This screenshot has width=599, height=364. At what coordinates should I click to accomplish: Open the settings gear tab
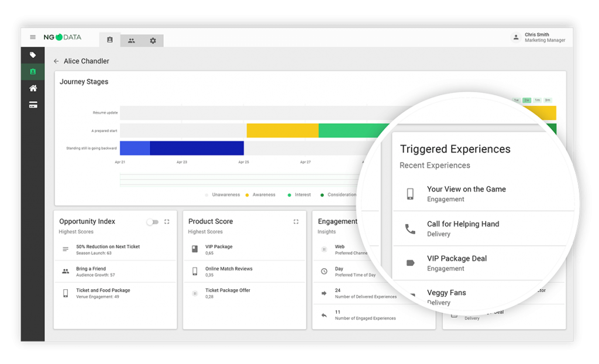[x=153, y=40]
